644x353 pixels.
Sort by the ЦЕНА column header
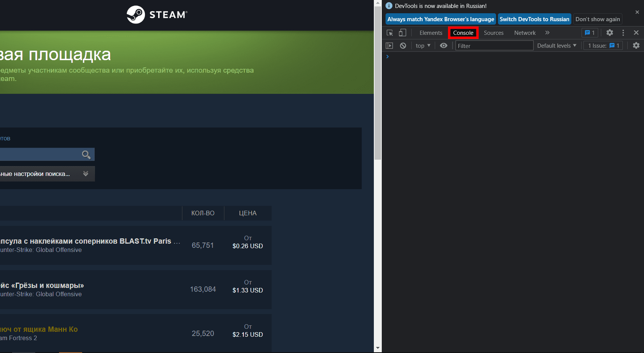click(248, 213)
